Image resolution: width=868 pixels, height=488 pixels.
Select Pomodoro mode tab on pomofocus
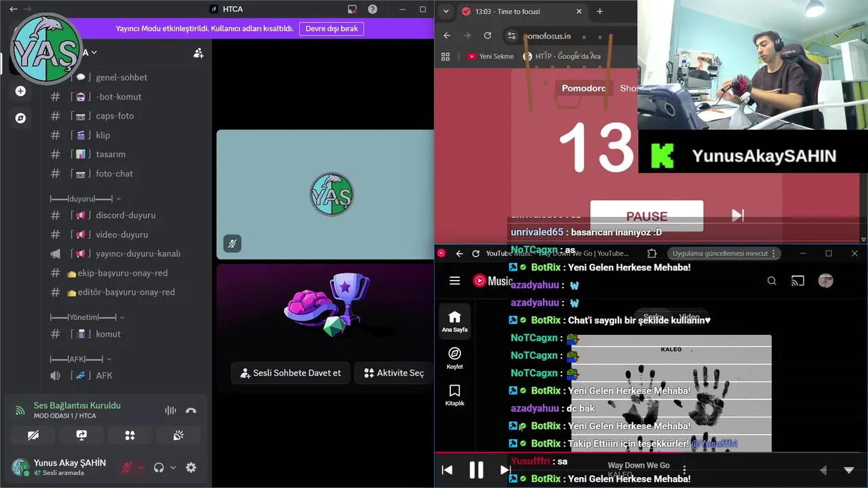coord(583,88)
